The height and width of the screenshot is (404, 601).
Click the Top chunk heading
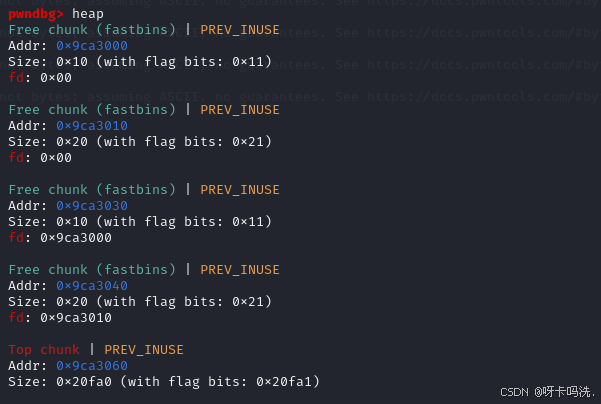coord(44,350)
